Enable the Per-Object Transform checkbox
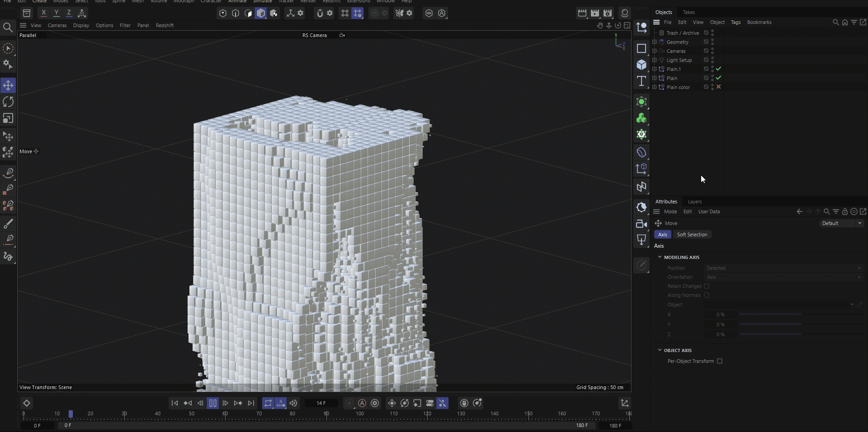This screenshot has width=868, height=432. (x=720, y=361)
